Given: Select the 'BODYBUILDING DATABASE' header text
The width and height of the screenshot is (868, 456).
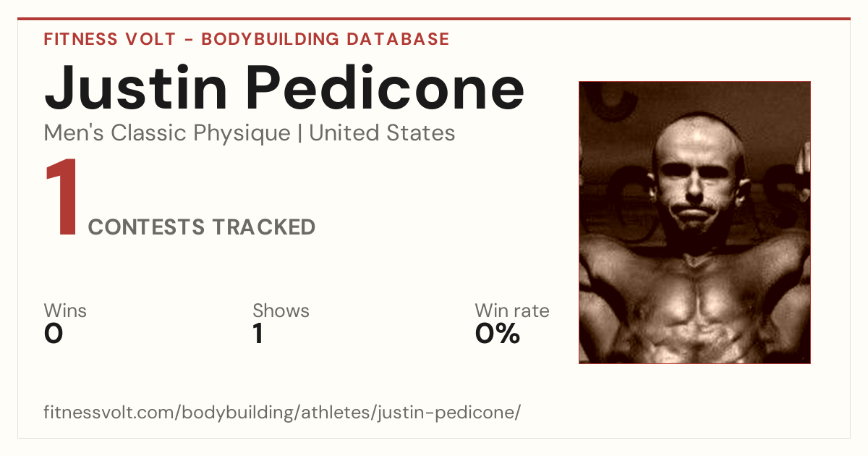Looking at the screenshot, I should click(x=325, y=39).
